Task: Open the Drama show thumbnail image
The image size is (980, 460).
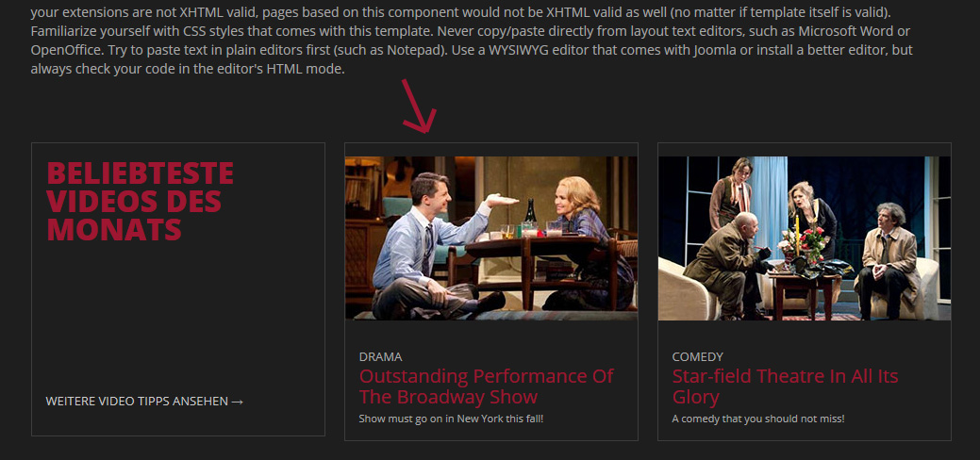Action: pyautogui.click(x=491, y=238)
